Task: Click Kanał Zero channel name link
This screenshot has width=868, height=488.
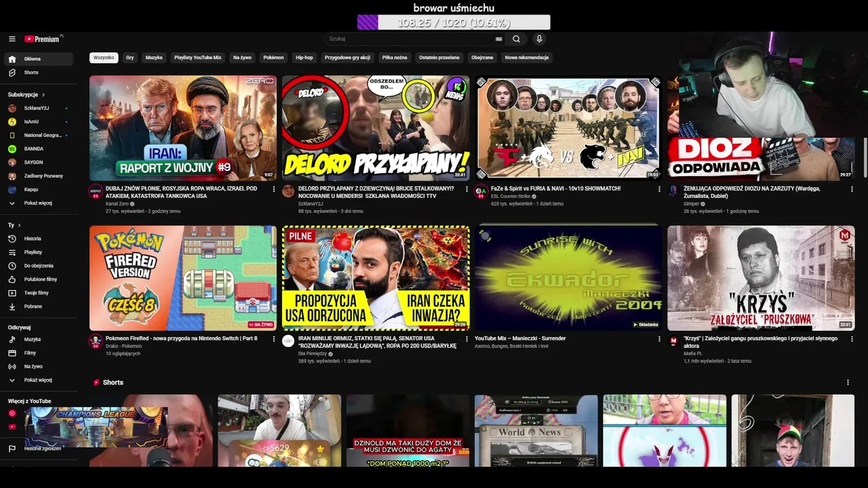Action: click(117, 203)
